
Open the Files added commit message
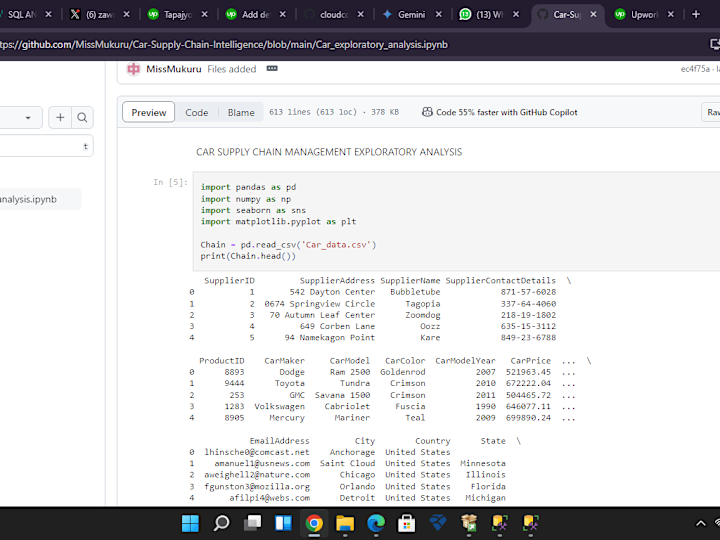pos(231,69)
